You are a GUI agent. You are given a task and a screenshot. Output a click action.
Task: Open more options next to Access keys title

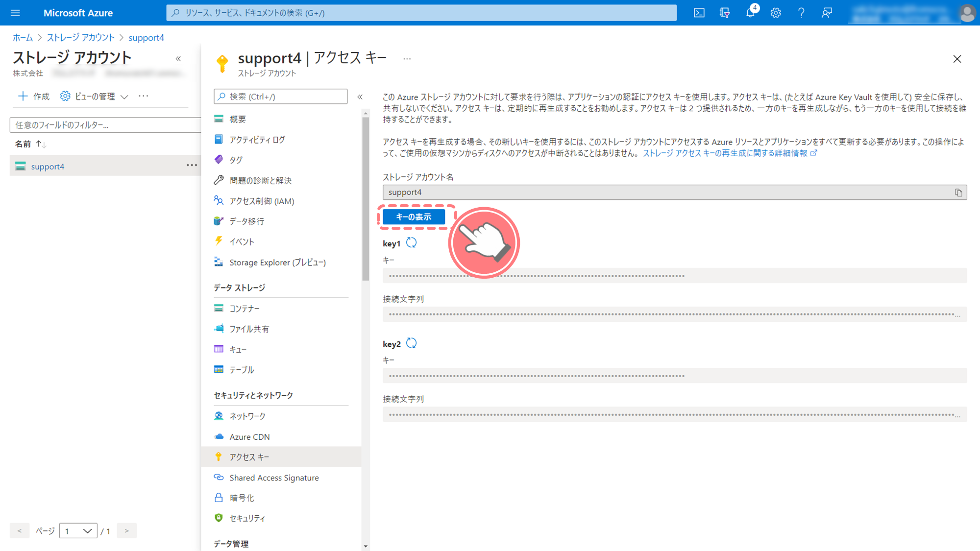(x=407, y=58)
